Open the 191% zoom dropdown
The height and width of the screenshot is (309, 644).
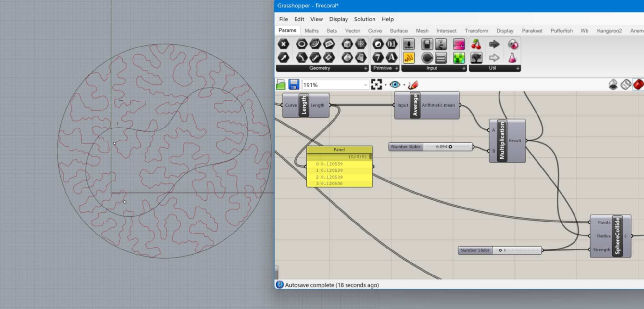pos(365,85)
